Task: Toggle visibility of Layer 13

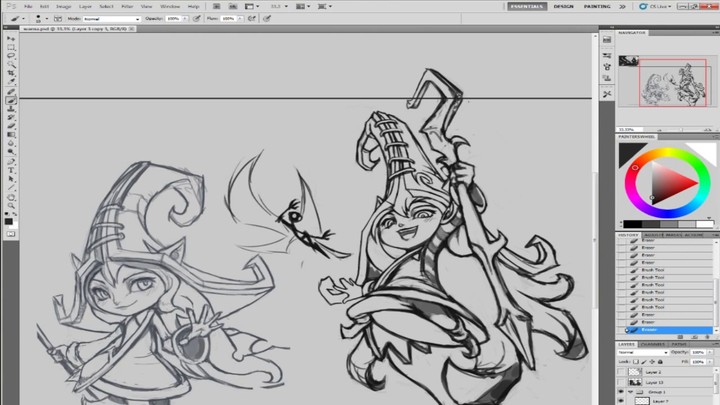Action: pyautogui.click(x=621, y=382)
